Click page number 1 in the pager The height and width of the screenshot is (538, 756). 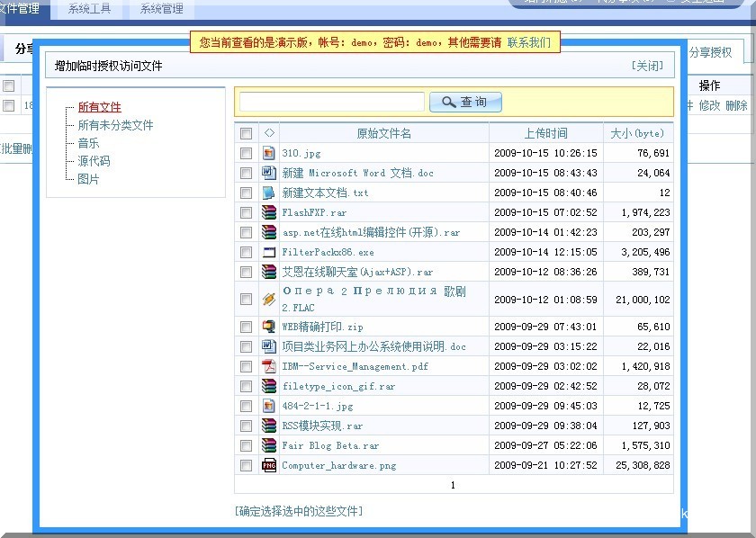(x=453, y=485)
